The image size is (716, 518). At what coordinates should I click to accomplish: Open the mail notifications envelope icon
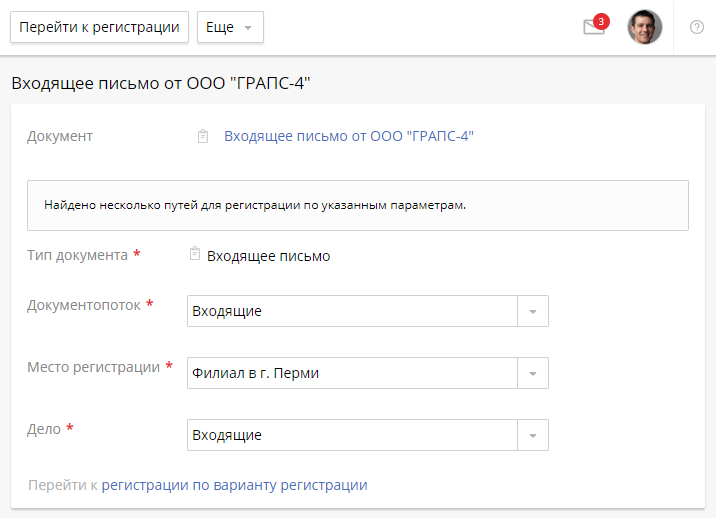coord(593,28)
